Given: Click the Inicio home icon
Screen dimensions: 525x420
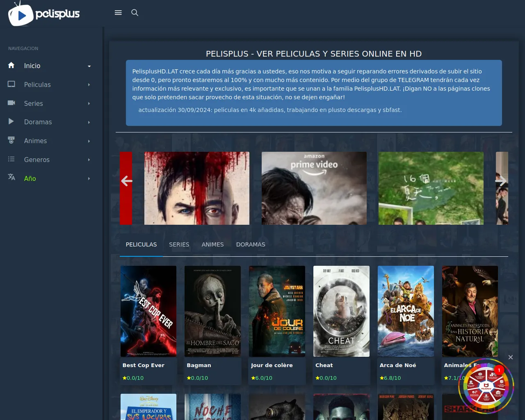Looking at the screenshot, I should [x=11, y=66].
